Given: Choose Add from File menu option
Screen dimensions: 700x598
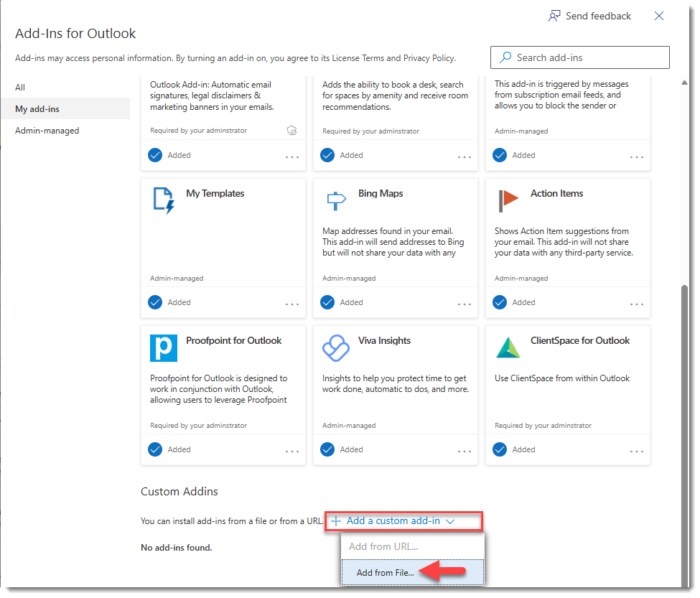Looking at the screenshot, I should tap(386, 572).
